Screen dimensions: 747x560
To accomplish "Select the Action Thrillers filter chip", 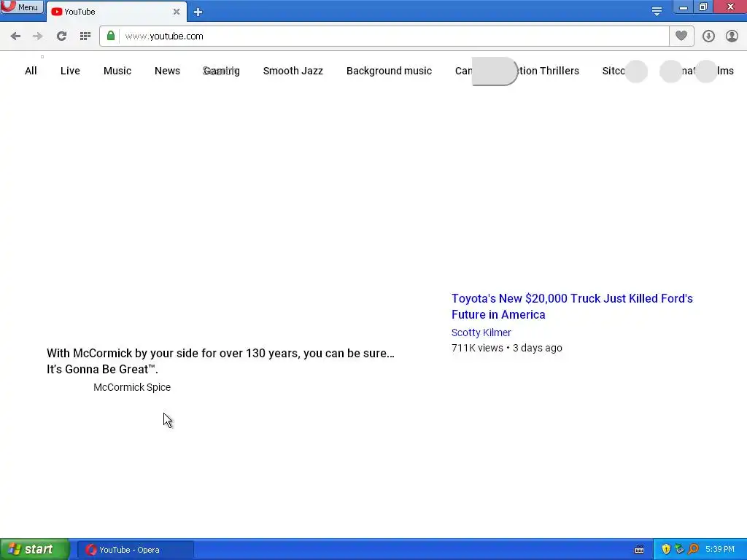I will (x=549, y=71).
